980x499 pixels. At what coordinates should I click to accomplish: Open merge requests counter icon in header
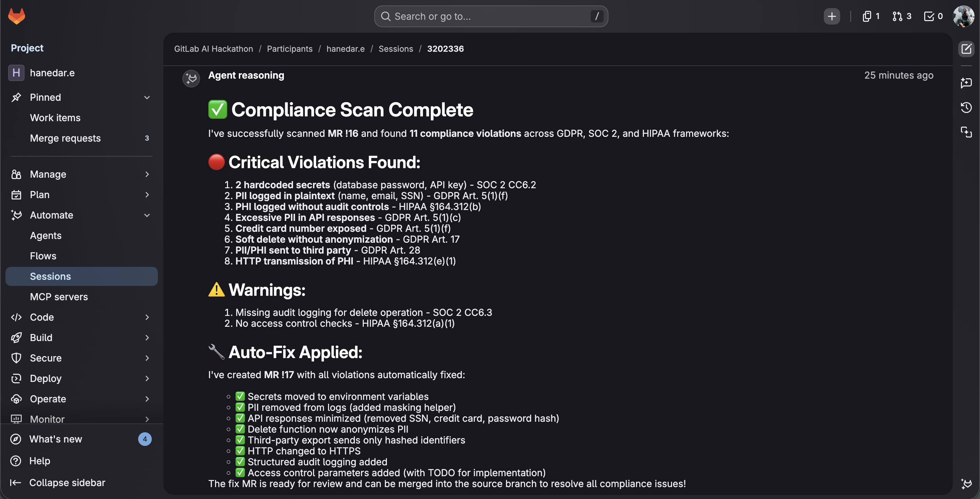901,16
